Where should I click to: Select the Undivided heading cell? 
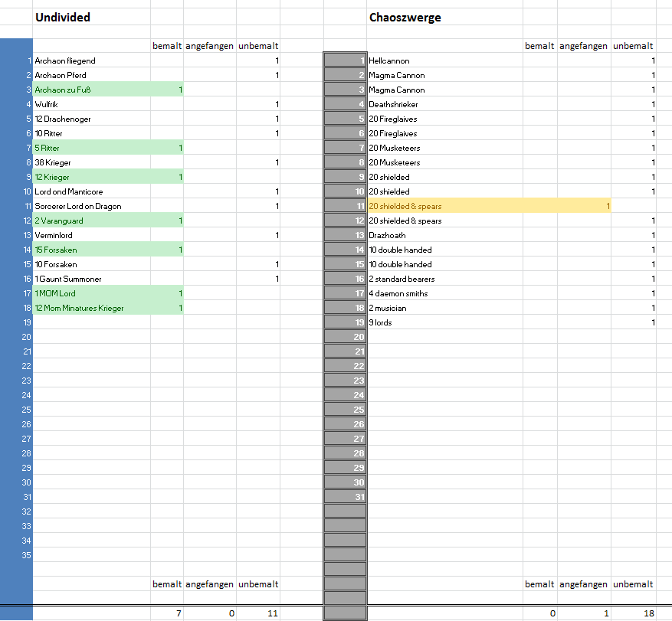click(92, 18)
